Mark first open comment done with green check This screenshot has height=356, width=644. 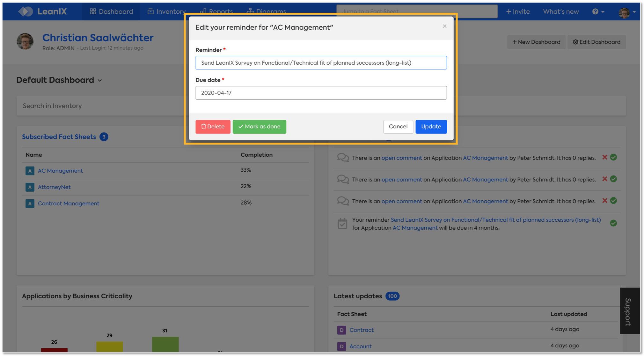click(613, 157)
